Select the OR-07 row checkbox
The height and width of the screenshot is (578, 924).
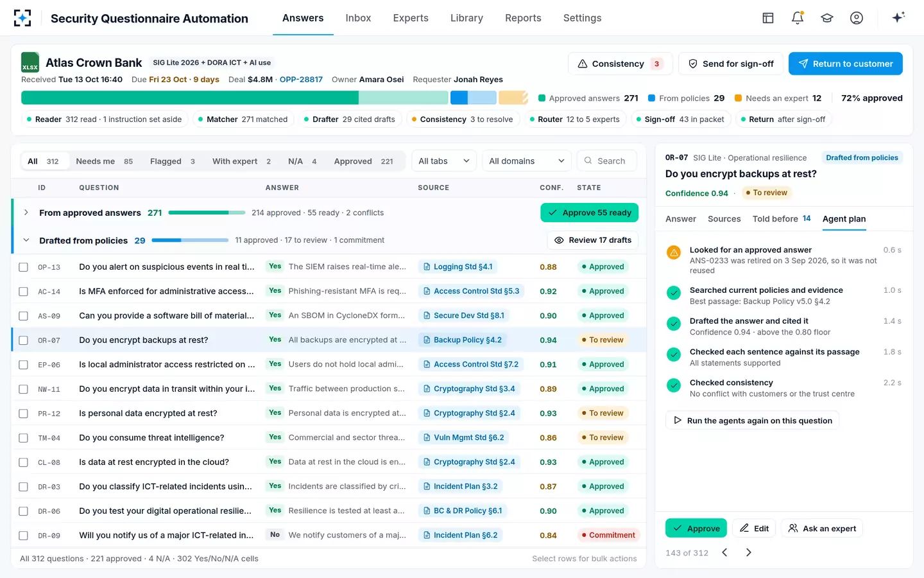[24, 340]
